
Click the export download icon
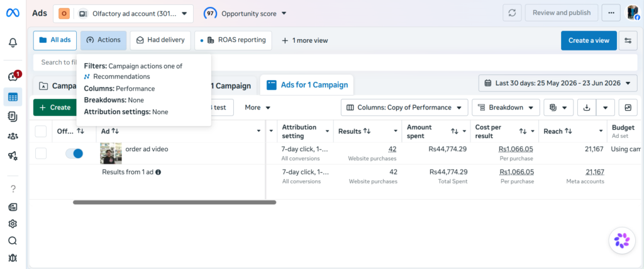(587, 107)
